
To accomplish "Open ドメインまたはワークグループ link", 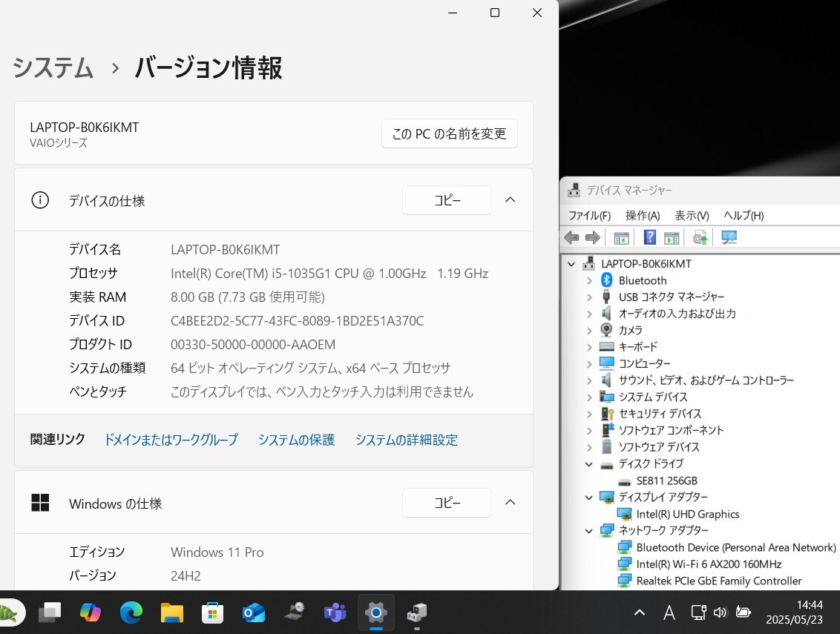I will (171, 440).
